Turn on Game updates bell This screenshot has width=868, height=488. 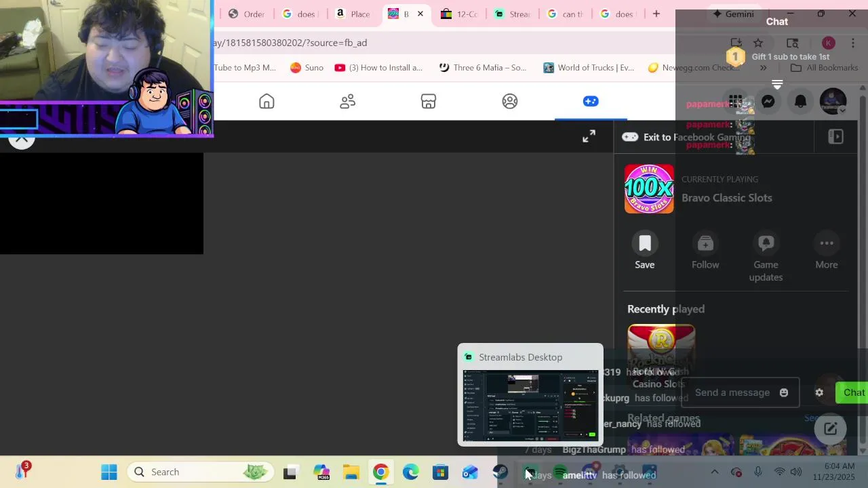coord(766,258)
